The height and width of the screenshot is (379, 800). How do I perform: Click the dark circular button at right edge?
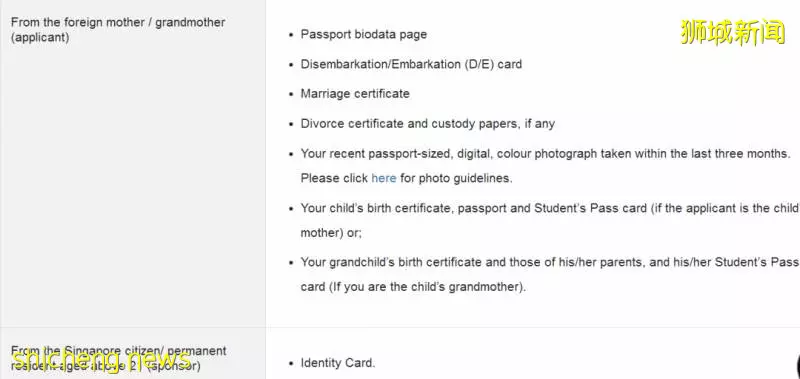coord(797,365)
